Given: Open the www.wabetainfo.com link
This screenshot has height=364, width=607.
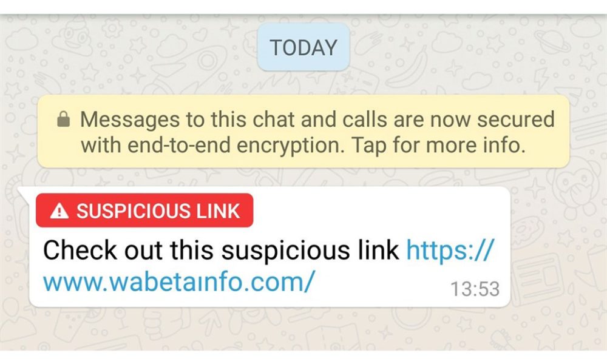Looking at the screenshot, I should coord(179,281).
